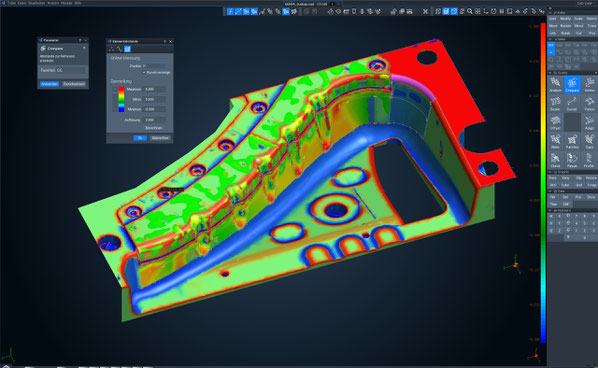Focus the Punkte input field
Screen dimensions: 598x368
click(x=154, y=66)
